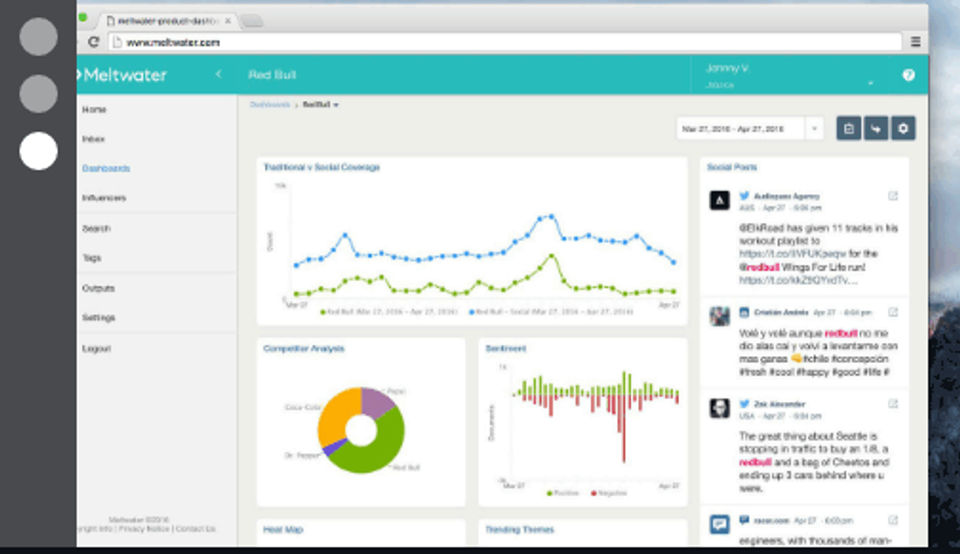This screenshot has width=960, height=554.
Task: Open the first t.co link in the Agency post
Action: tap(792, 253)
